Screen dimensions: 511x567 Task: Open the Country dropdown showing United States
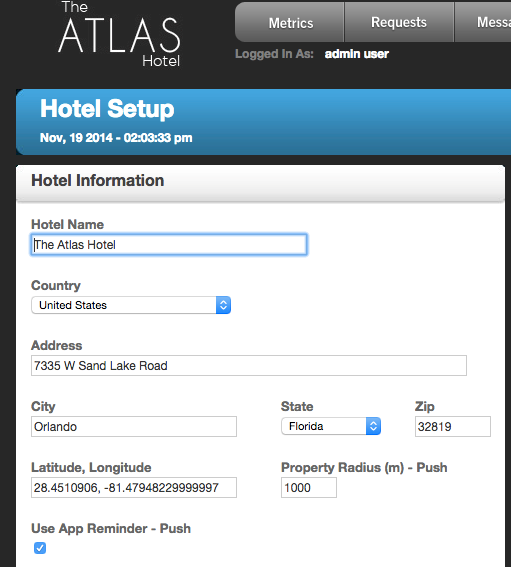pyautogui.click(x=131, y=305)
